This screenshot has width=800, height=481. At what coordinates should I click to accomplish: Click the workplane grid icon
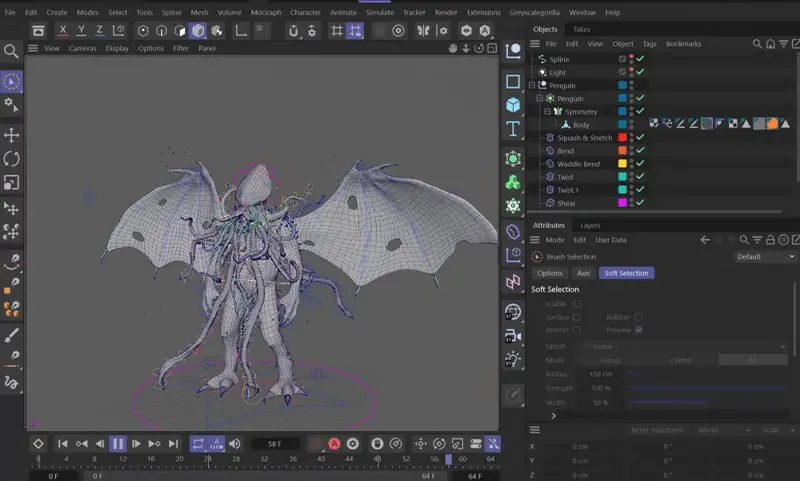[337, 31]
